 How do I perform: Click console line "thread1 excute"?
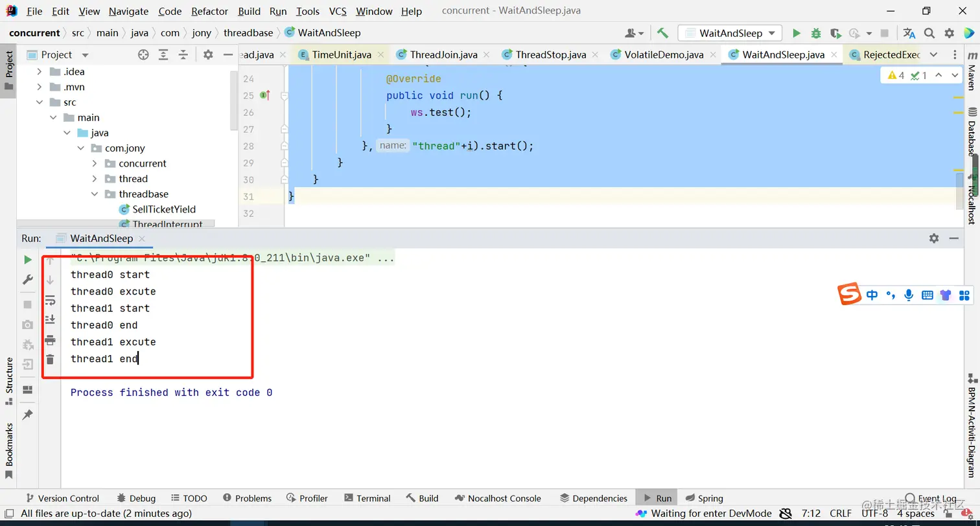click(x=113, y=342)
